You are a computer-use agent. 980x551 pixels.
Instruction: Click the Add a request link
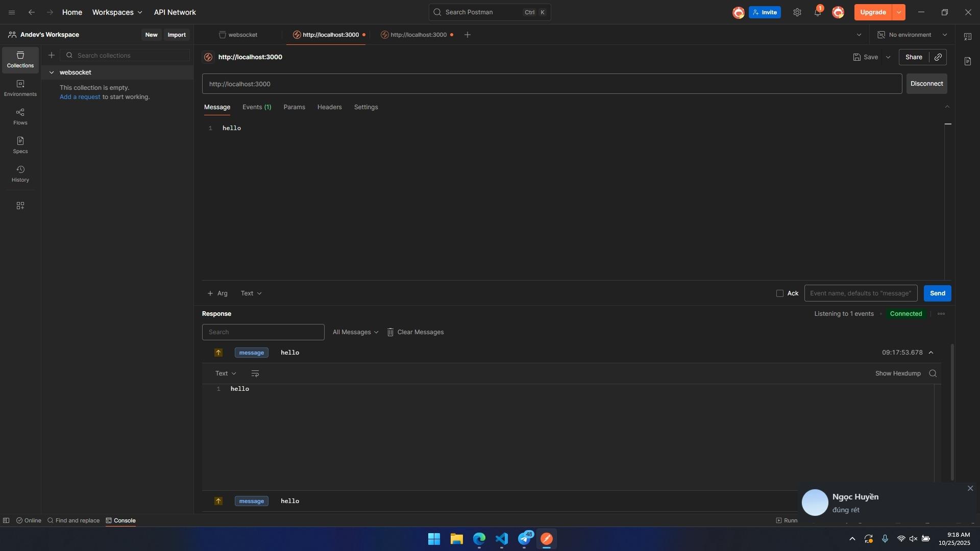pyautogui.click(x=80, y=97)
